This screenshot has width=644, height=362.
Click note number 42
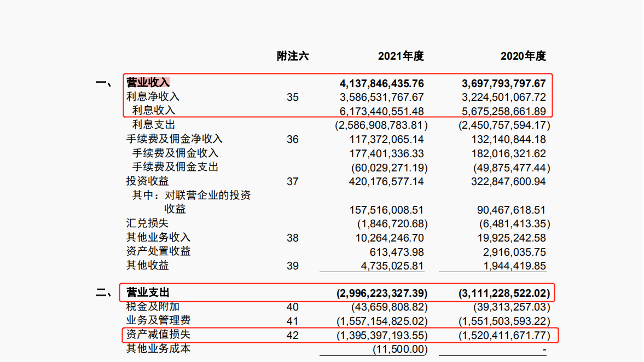[292, 335]
